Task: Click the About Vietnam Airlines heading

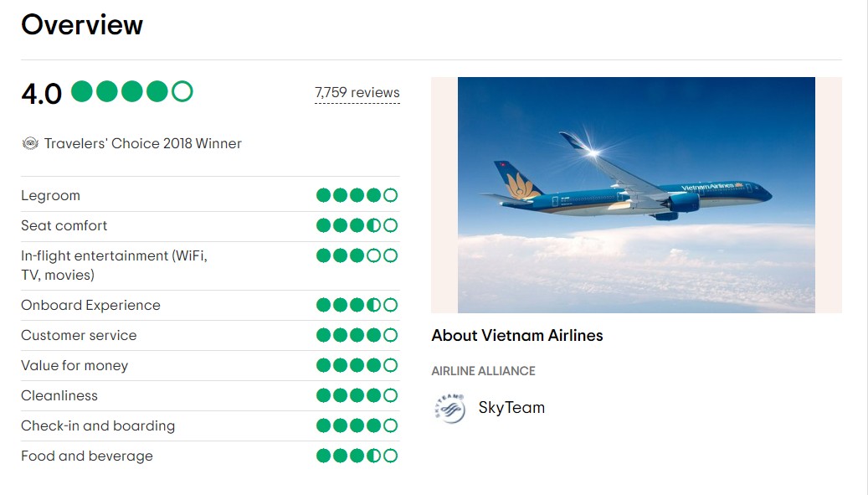Action: click(516, 336)
